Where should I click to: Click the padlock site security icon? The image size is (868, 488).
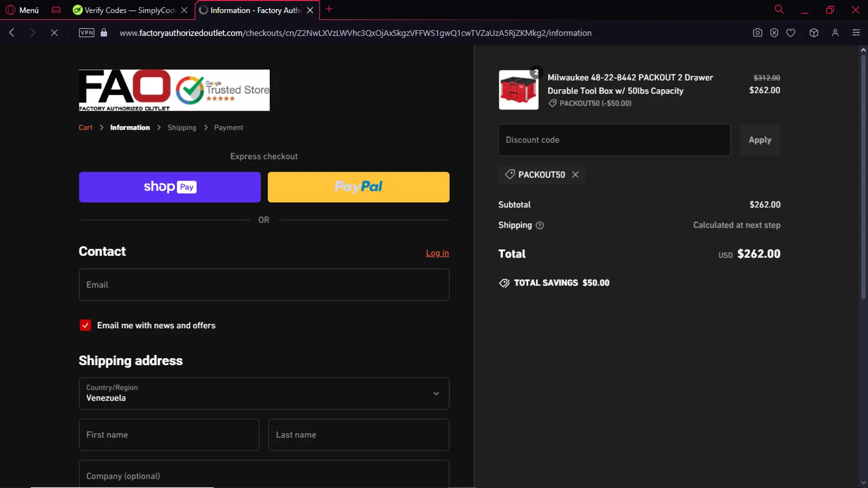[104, 33]
